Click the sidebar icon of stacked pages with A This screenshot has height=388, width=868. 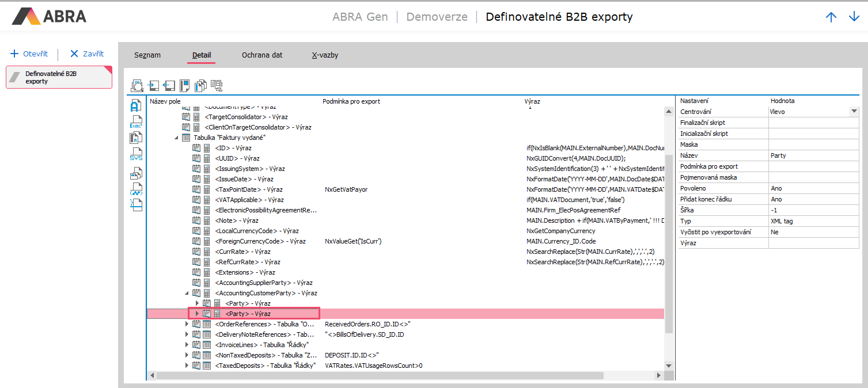point(136,138)
